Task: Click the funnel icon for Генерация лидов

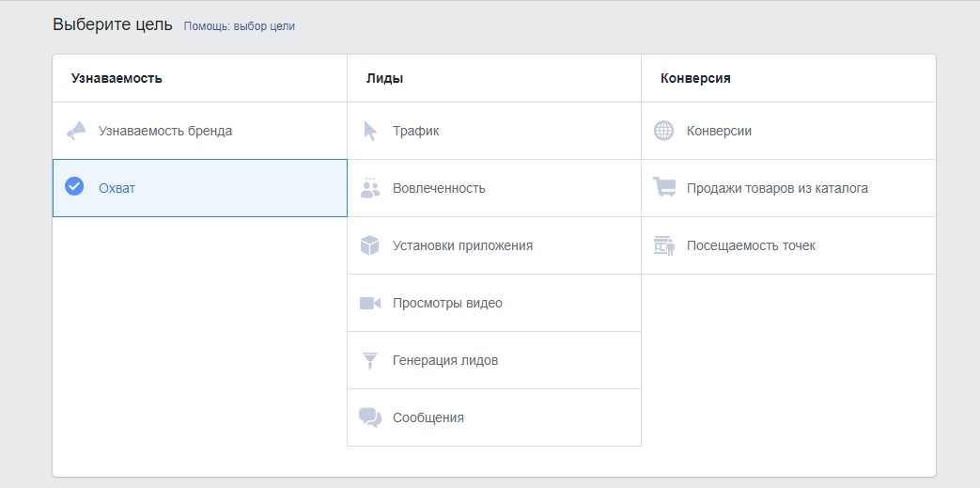Action: coord(370,360)
